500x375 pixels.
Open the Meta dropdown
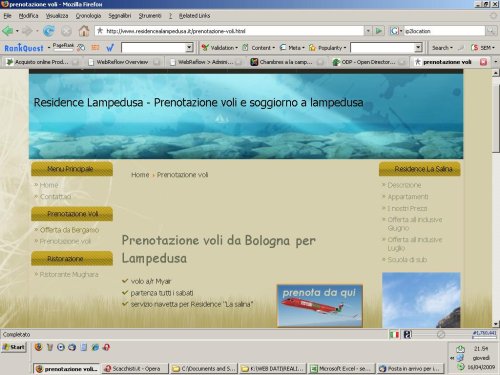pos(292,48)
